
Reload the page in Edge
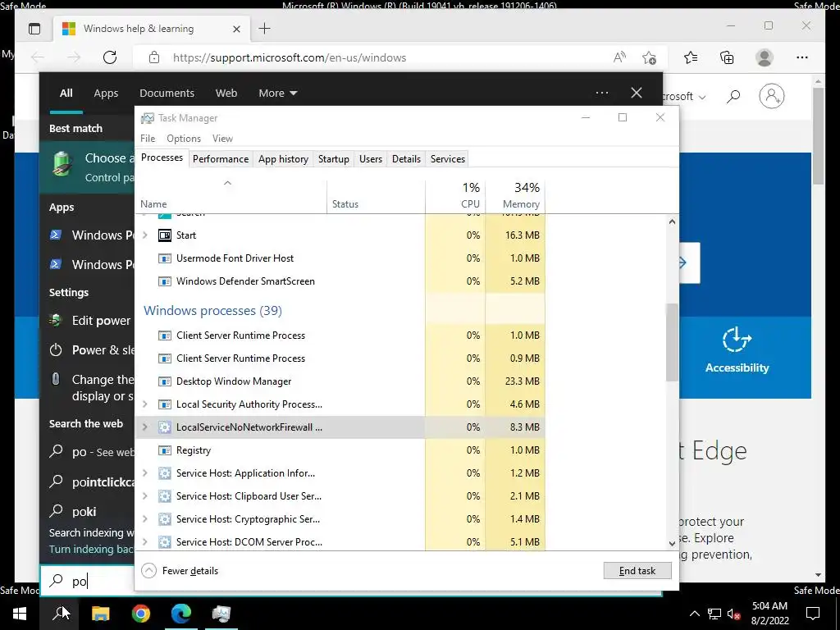pos(110,57)
